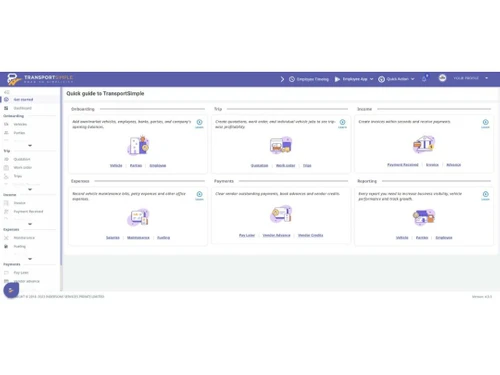Open Trips in the sidebar
The width and height of the screenshot is (500, 375).
tap(18, 176)
